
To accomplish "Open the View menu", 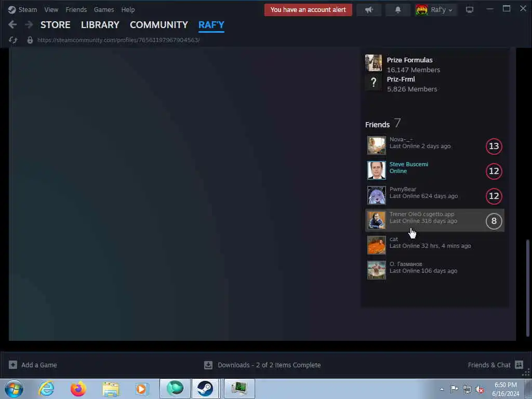I will 51,9.
